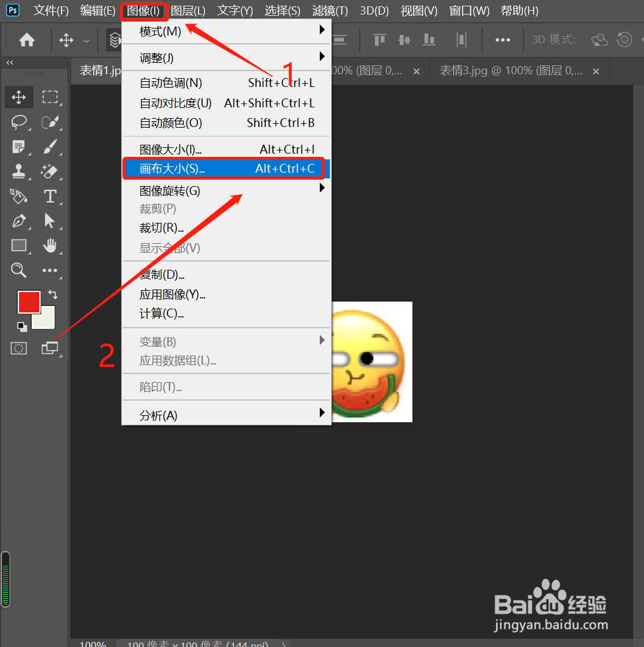Click the Move tool preset icon in options bar

[x=66, y=41]
